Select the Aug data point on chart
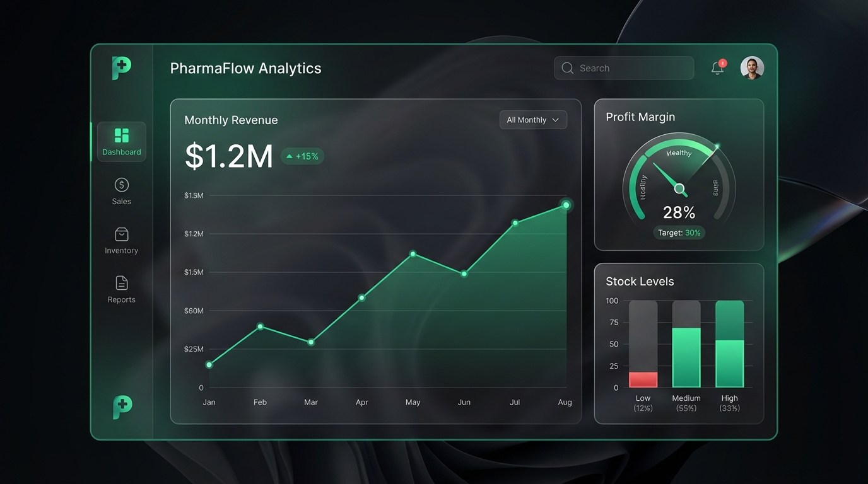868x484 pixels. click(x=566, y=205)
